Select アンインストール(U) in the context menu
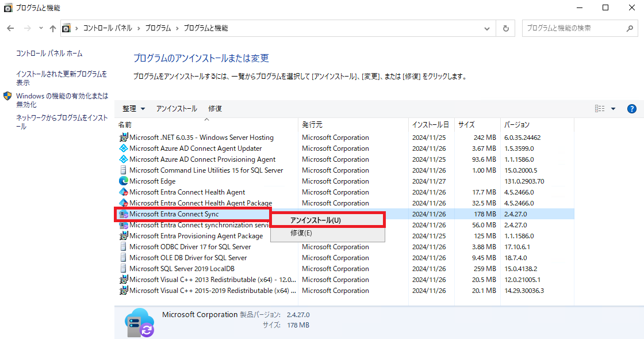The image size is (644, 339). coord(327,220)
